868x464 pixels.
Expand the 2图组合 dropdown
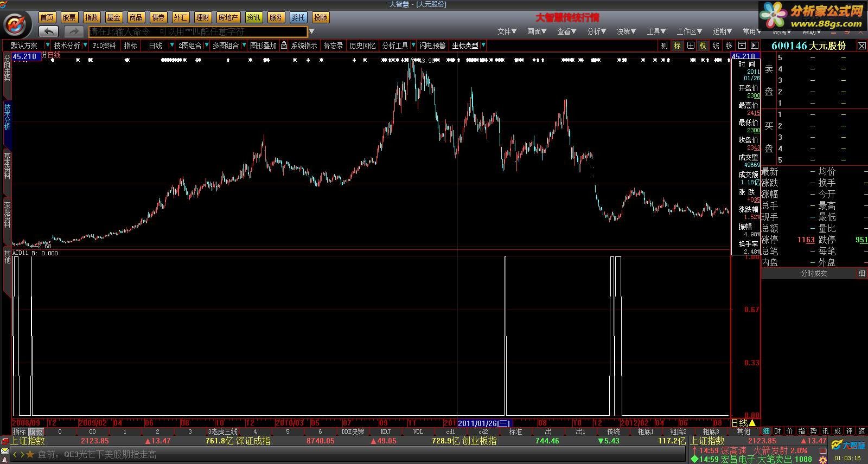(207, 46)
